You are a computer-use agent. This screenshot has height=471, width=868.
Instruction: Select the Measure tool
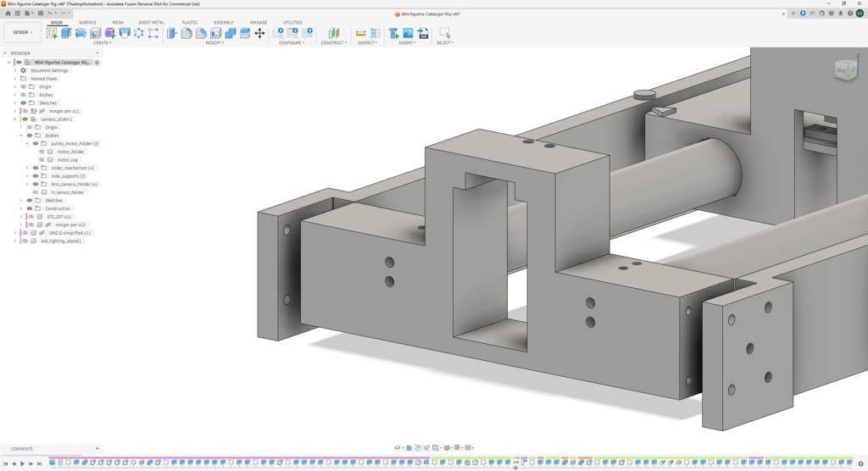tap(360, 33)
